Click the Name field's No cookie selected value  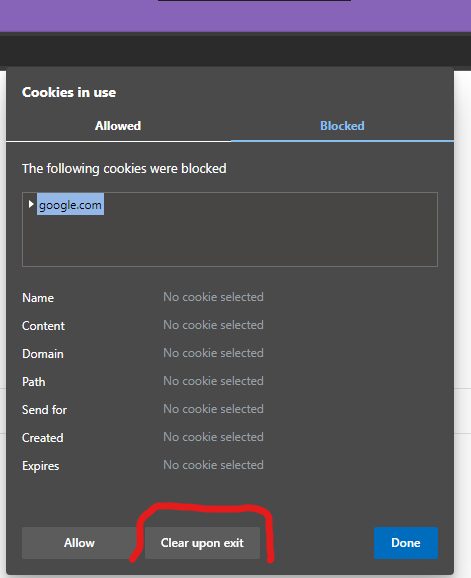(x=213, y=297)
